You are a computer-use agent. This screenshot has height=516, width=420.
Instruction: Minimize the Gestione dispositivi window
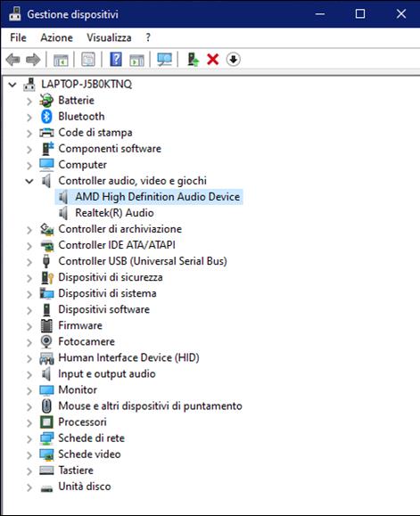coord(320,14)
